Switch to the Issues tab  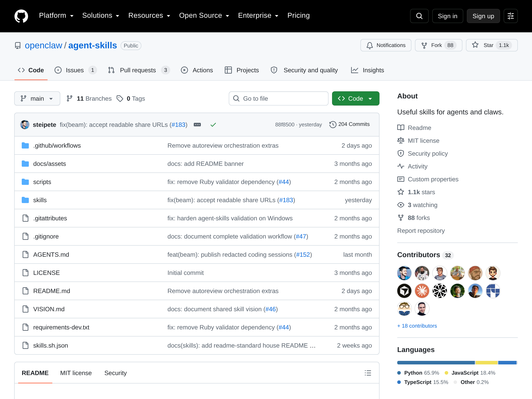[76, 70]
